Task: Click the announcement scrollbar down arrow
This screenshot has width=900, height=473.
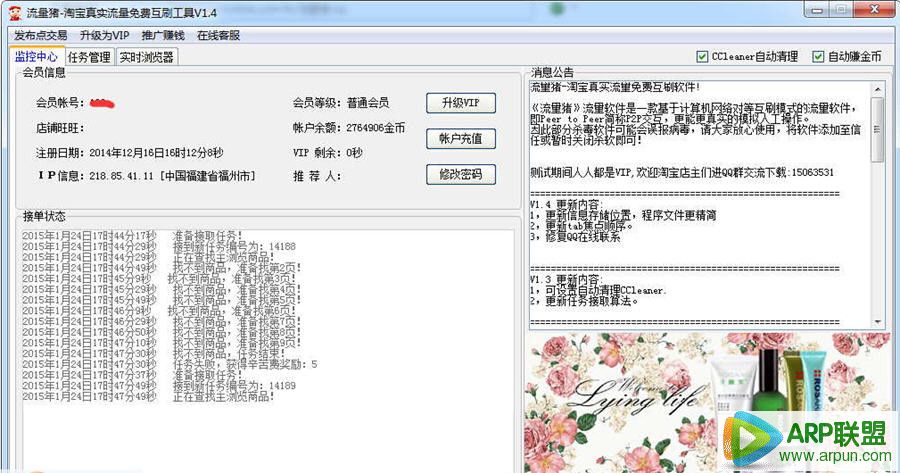Action: pos(878,322)
